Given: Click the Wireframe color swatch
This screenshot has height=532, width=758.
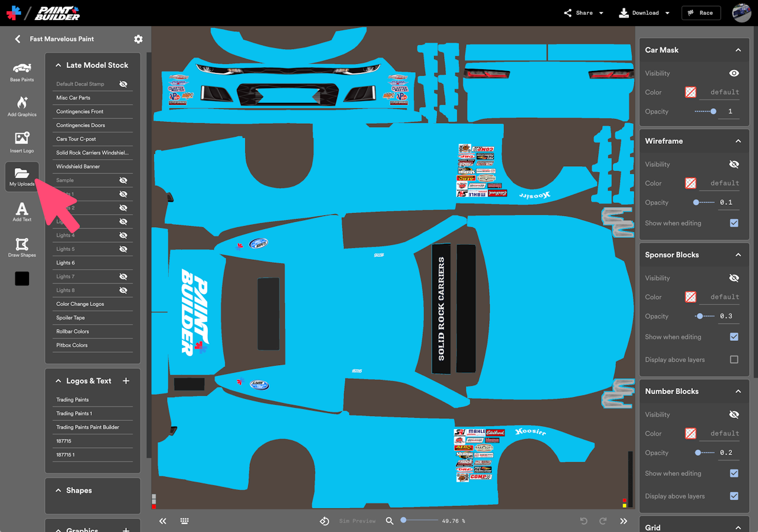Looking at the screenshot, I should (690, 183).
